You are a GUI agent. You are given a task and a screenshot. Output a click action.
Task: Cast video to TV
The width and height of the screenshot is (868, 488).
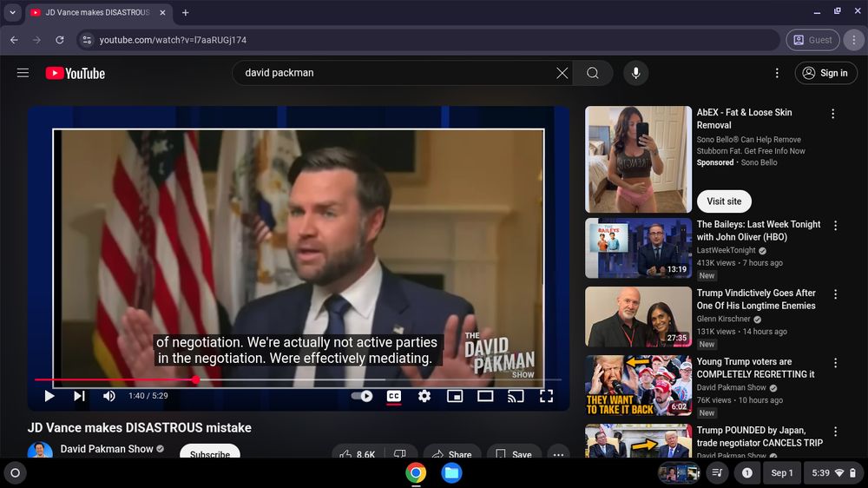click(516, 396)
